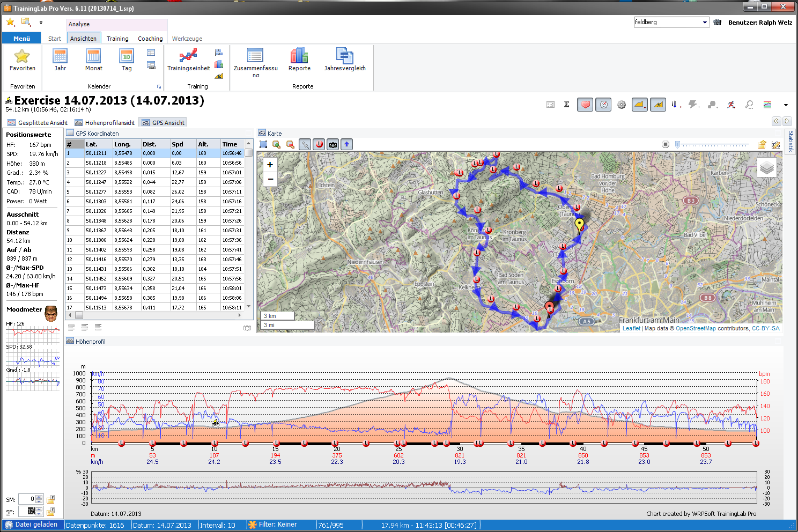
Task: Expand the Kalender group dialog launcher
Action: [x=159, y=86]
